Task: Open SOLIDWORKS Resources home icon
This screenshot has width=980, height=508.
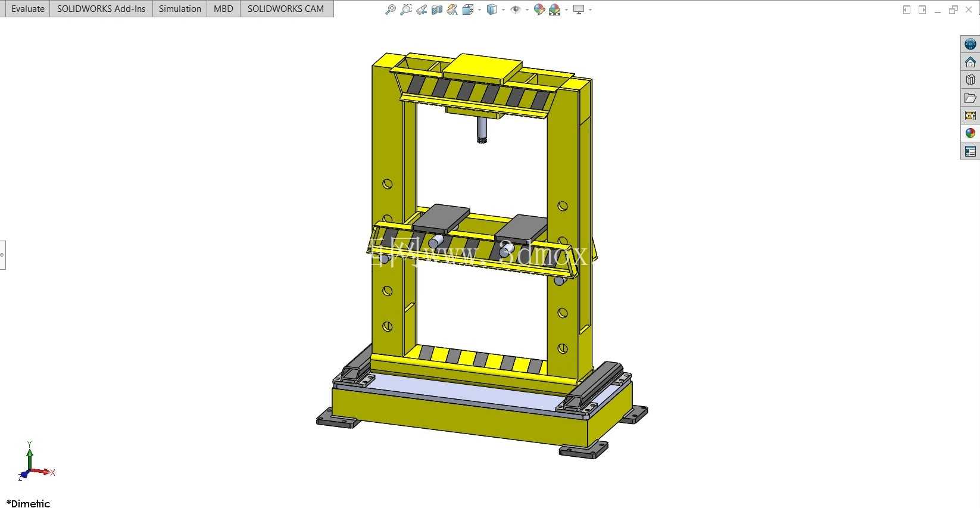Action: coord(970,62)
